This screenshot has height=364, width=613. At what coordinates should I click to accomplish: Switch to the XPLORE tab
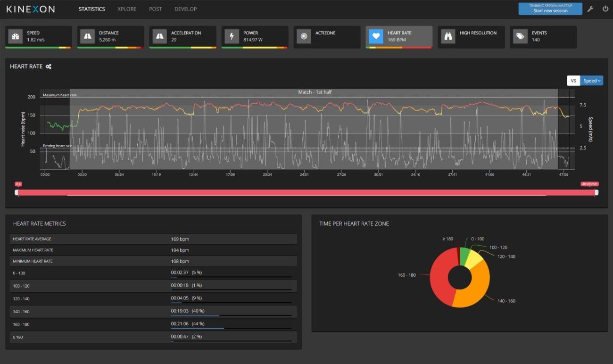(126, 8)
